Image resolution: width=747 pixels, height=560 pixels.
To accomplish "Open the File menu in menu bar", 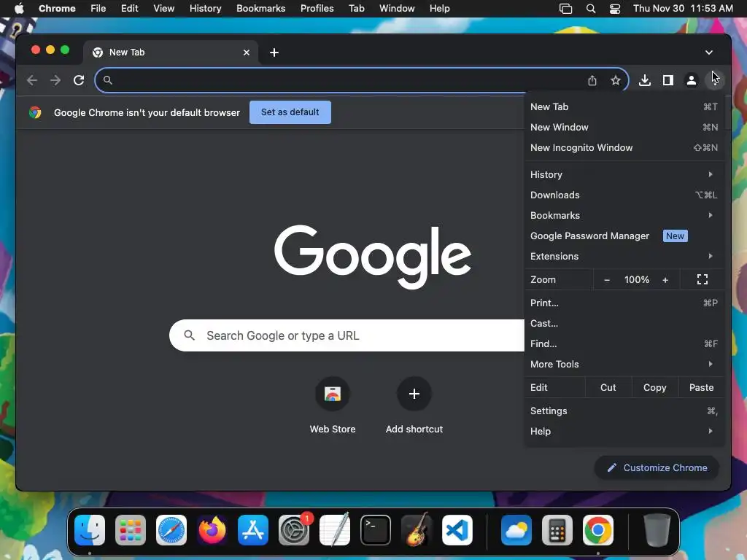I will pyautogui.click(x=98, y=9).
